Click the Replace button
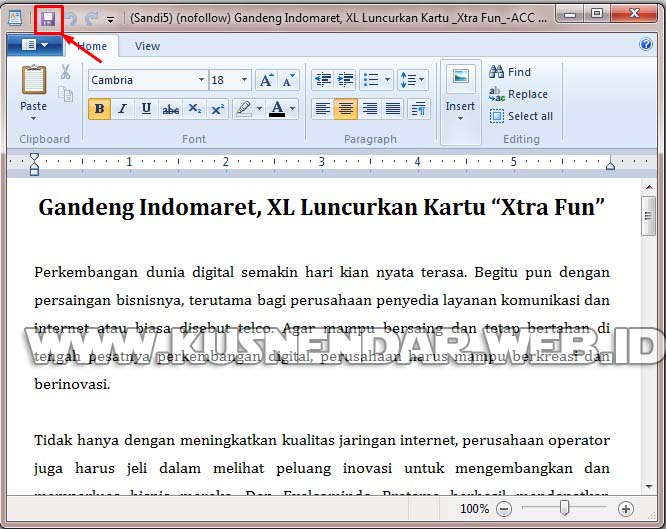666x529 pixels. tap(519, 94)
